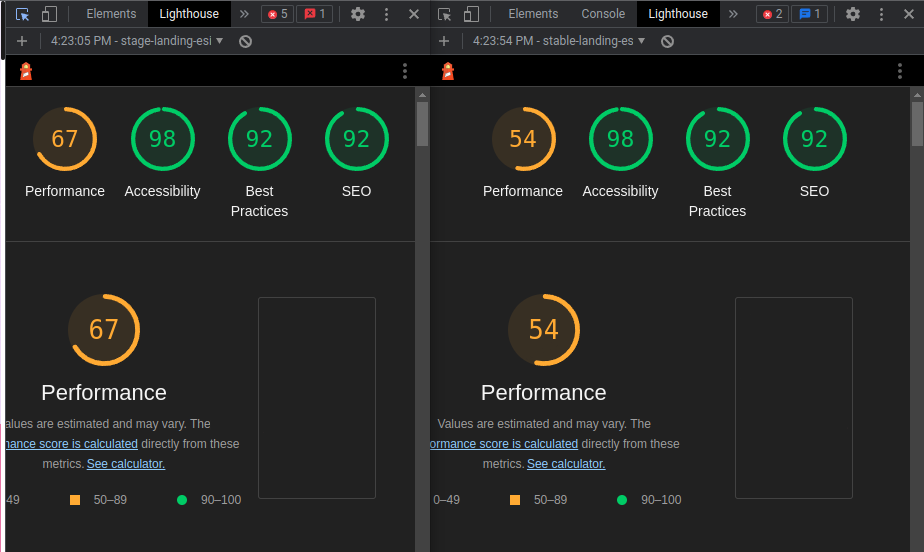This screenshot has height=552, width=924.
Task: Jump to the Accessibility 98 gauge in the left report
Action: 162,139
